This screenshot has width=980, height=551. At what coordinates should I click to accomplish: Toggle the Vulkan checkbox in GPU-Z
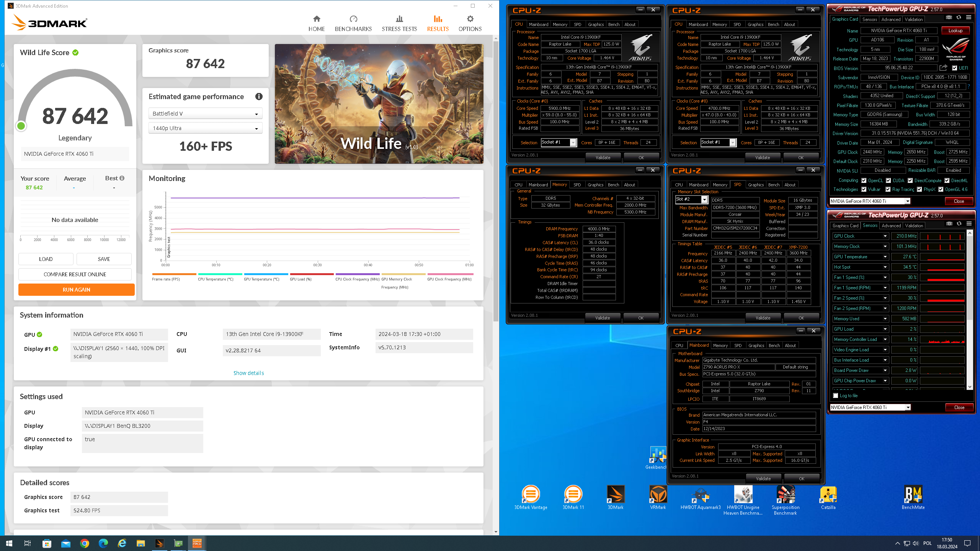tap(864, 189)
